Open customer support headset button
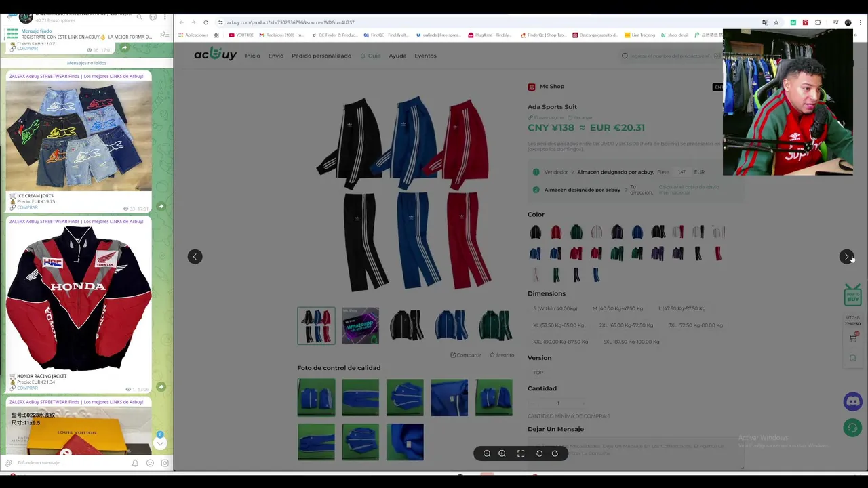 tap(853, 428)
